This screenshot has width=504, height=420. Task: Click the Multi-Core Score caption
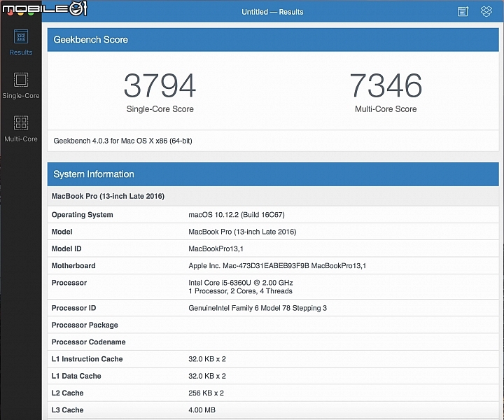tap(386, 109)
